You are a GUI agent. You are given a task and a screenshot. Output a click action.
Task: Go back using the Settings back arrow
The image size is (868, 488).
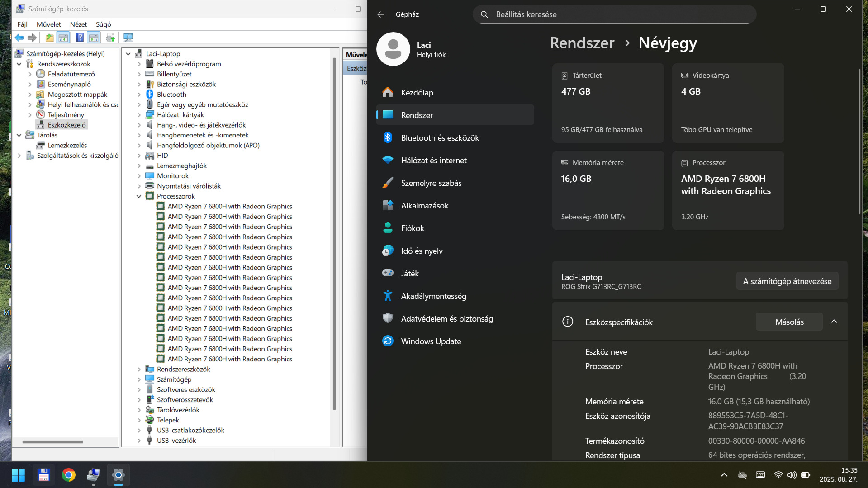(380, 14)
